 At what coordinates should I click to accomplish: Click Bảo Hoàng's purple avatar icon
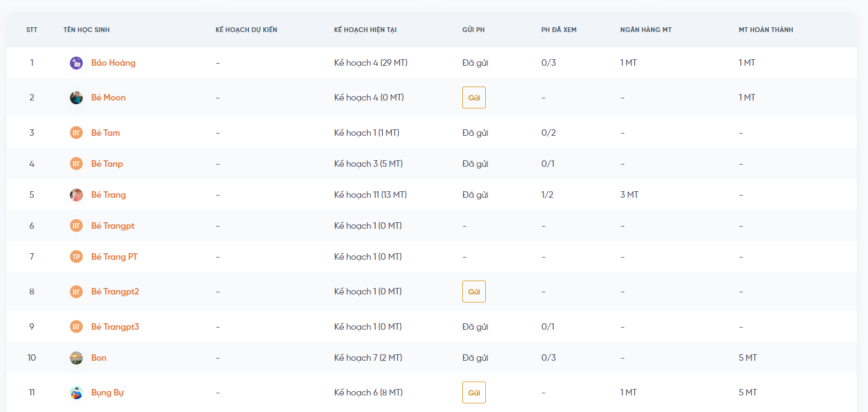(76, 63)
